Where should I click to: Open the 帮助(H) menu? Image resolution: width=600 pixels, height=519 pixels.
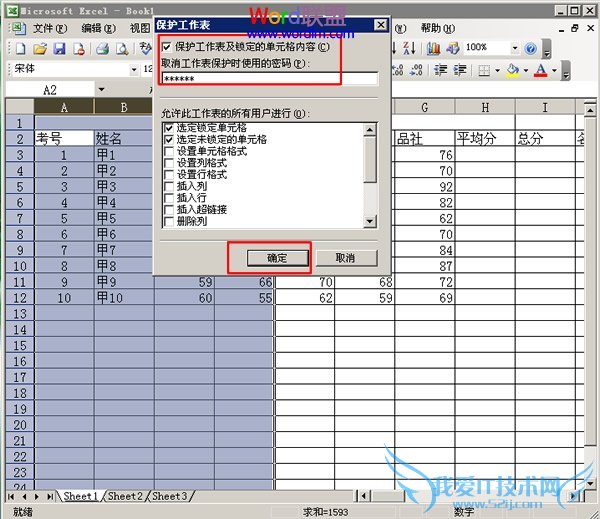pyautogui.click(x=438, y=28)
